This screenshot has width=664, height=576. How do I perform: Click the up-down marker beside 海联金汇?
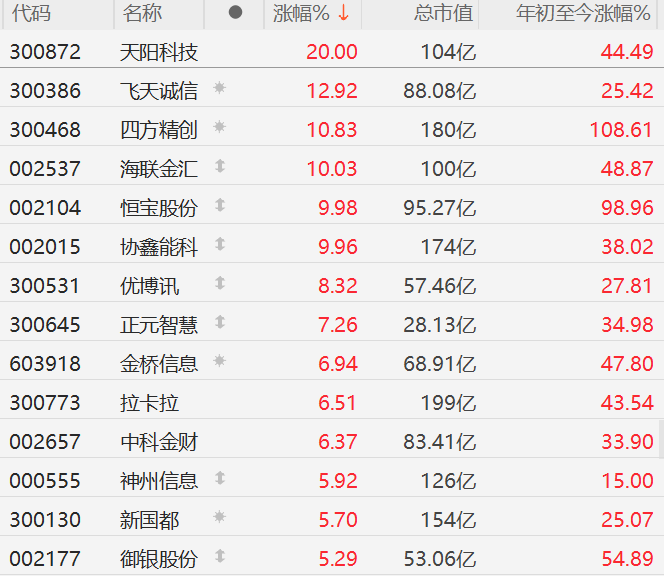(219, 166)
